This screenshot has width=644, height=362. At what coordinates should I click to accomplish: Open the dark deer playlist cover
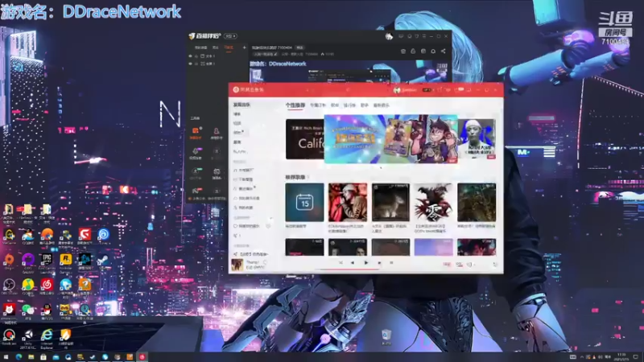click(390, 203)
